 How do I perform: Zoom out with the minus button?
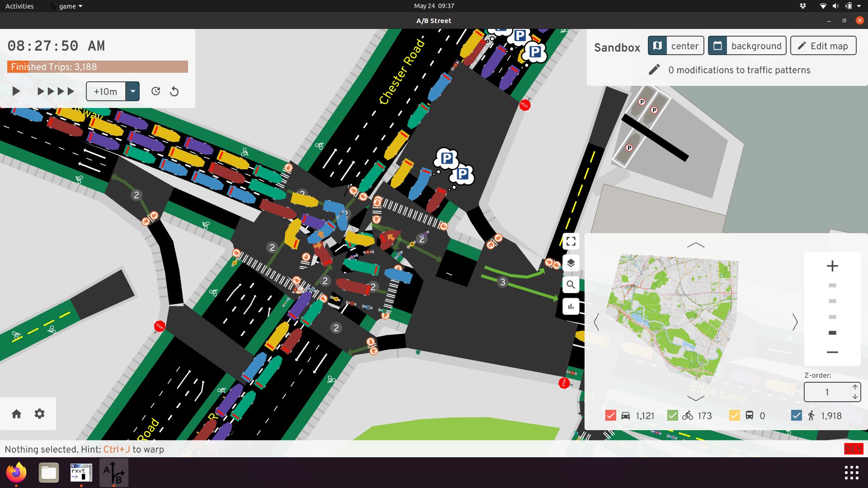pos(832,352)
